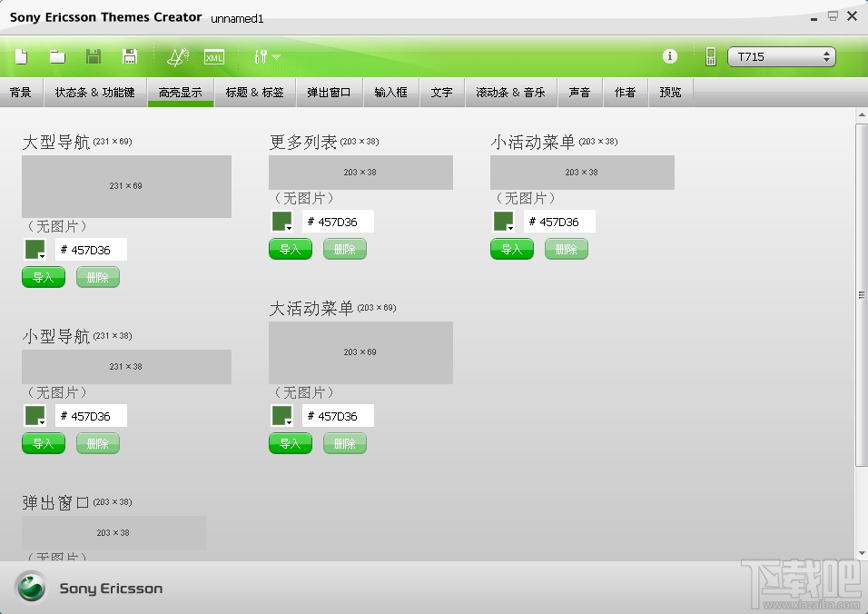
Task: Open the 标题 & 标签 tab
Action: 254,93
